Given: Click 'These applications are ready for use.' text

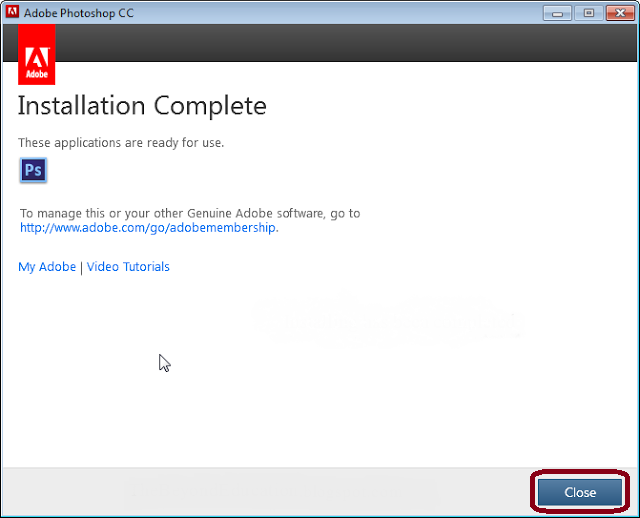Looking at the screenshot, I should (121, 143).
